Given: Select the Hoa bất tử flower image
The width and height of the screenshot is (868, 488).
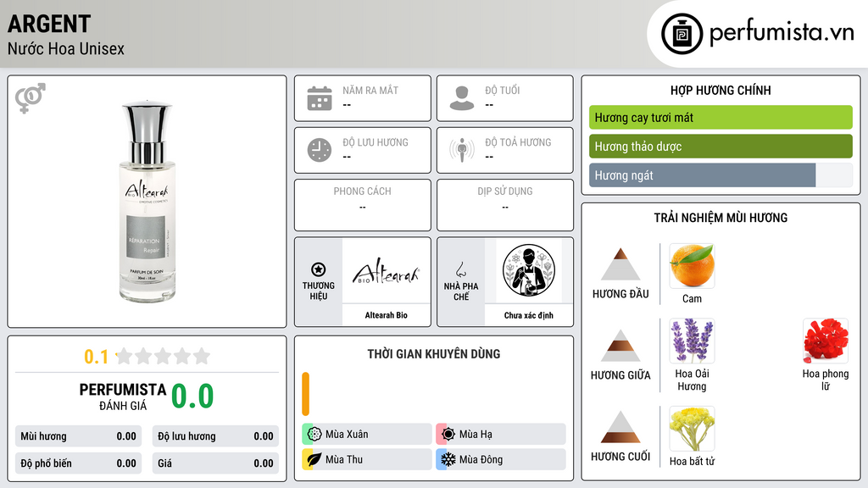Looking at the screenshot, I should (692, 429).
